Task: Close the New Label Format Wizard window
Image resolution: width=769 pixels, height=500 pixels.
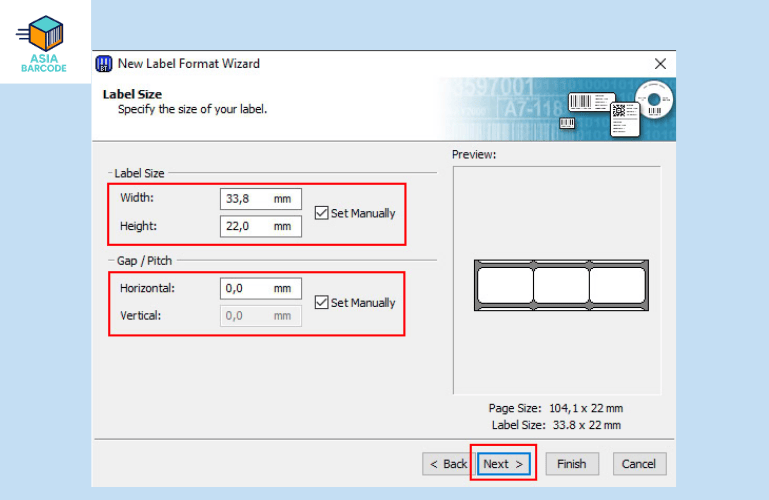Action: [x=660, y=63]
